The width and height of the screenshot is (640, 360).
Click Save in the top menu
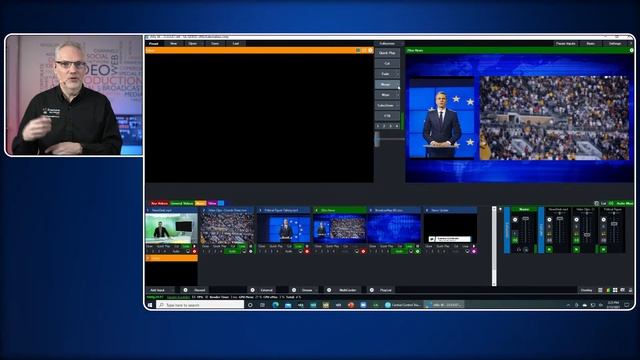click(215, 43)
